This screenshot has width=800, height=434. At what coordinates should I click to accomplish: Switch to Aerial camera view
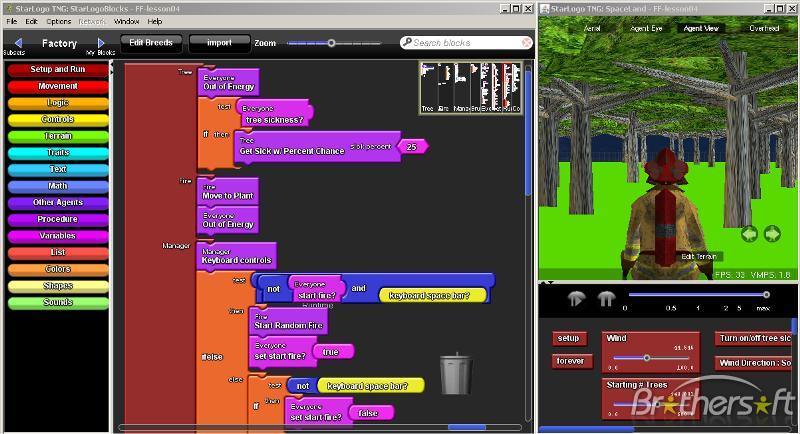point(592,29)
